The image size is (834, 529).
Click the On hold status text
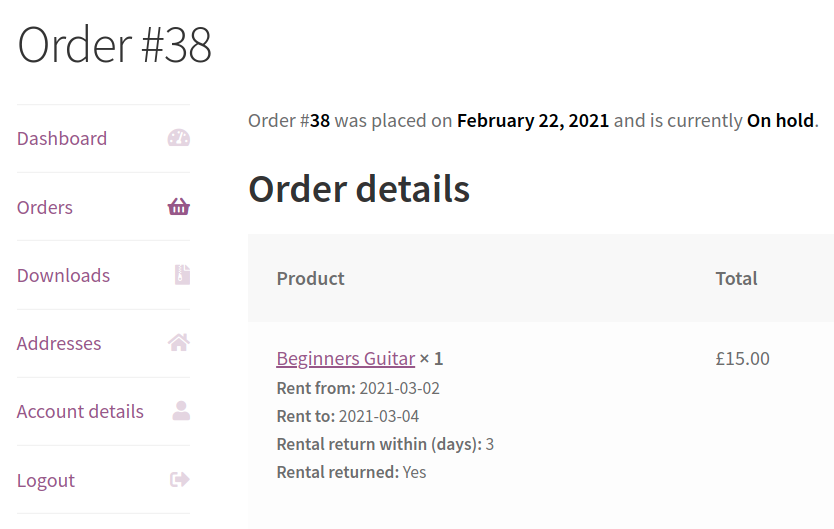(780, 120)
